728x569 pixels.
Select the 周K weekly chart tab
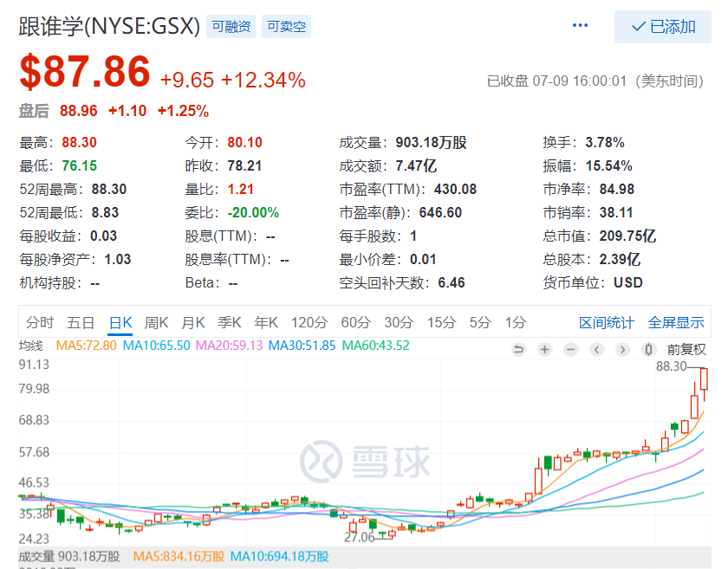(x=156, y=323)
